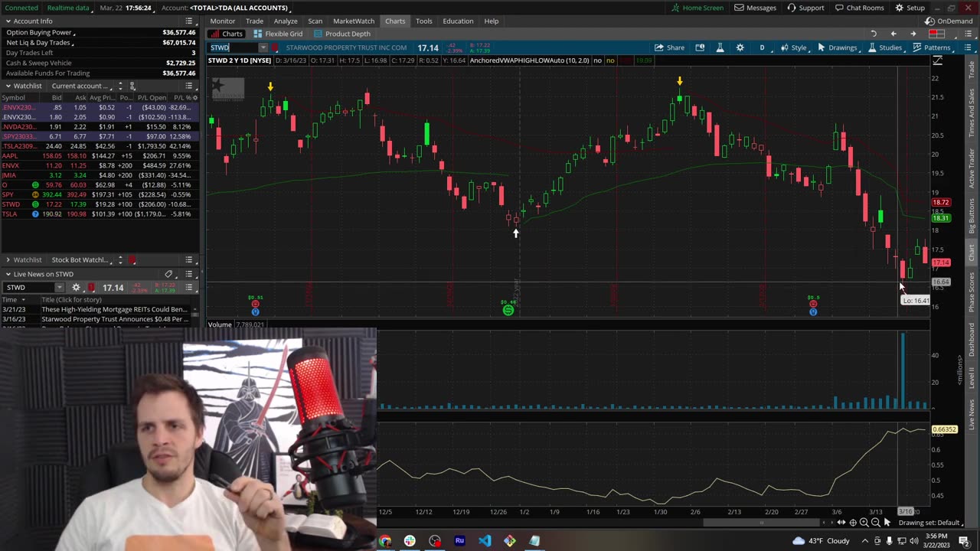Go to the previous chart with left arrow
Screen dimensions: 980x551
pos(893,34)
